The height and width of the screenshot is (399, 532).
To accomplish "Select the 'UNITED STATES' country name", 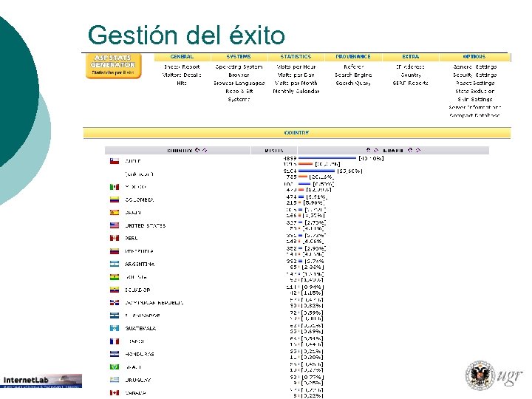I will click(x=145, y=225).
